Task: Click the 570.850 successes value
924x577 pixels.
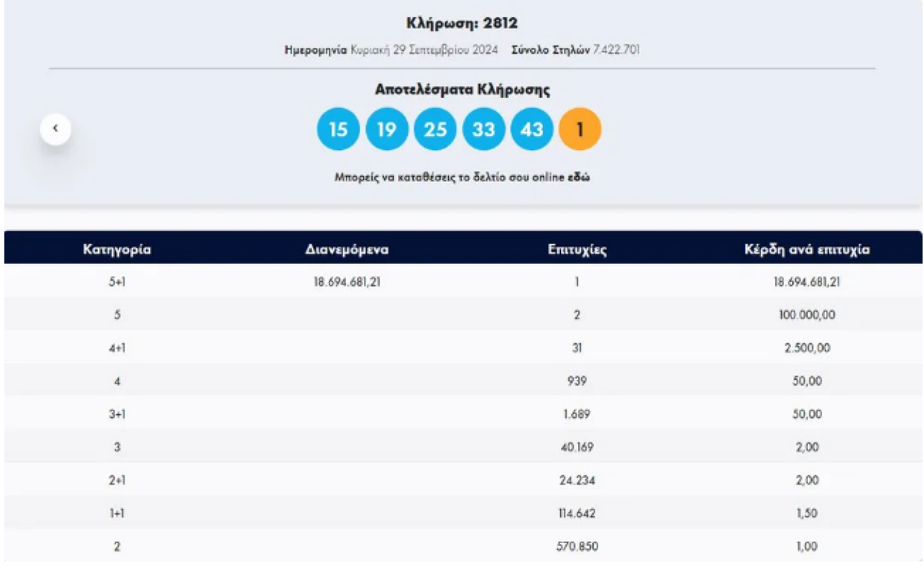Action: click(x=577, y=547)
